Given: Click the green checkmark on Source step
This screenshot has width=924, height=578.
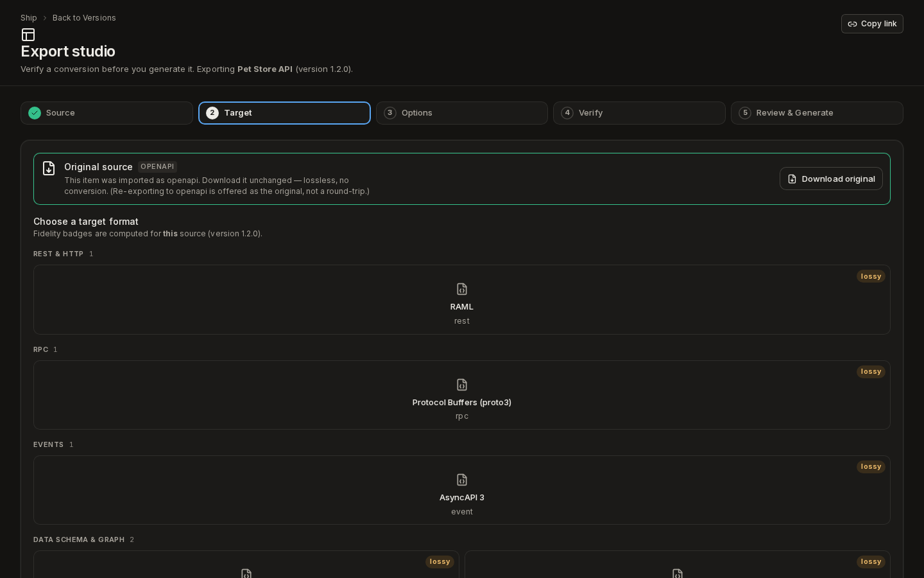Looking at the screenshot, I should [x=35, y=113].
